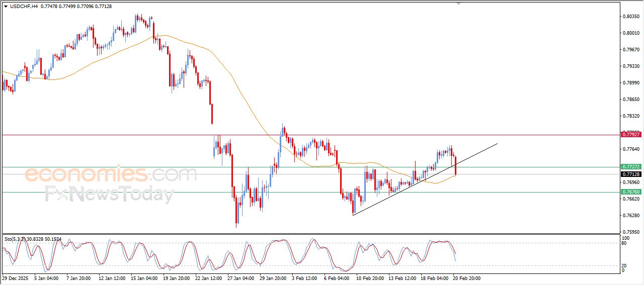Click the FxNewsToday watermark logo
Screen dimensions: 644x285
point(109,194)
